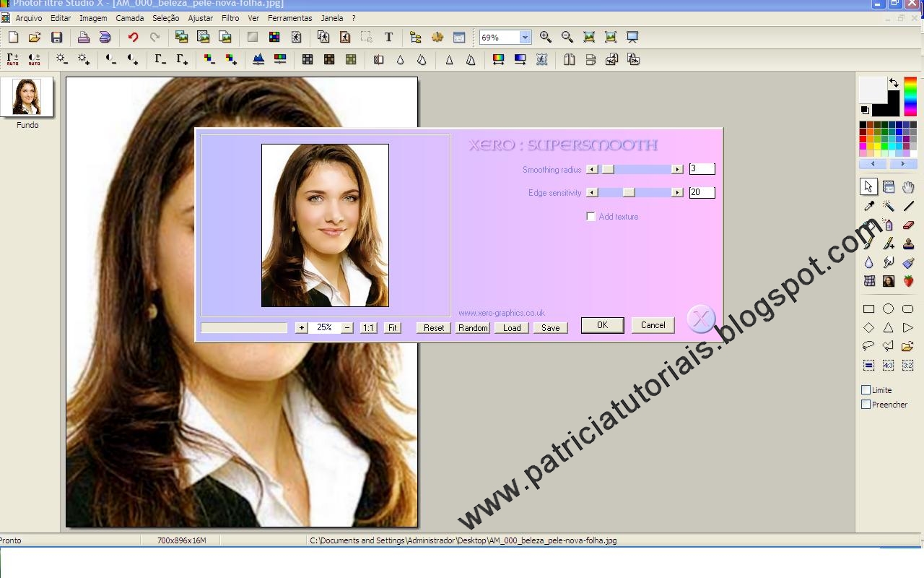The width and height of the screenshot is (924, 578).
Task: Click OK in Supersmooth dialog
Action: pyautogui.click(x=602, y=325)
